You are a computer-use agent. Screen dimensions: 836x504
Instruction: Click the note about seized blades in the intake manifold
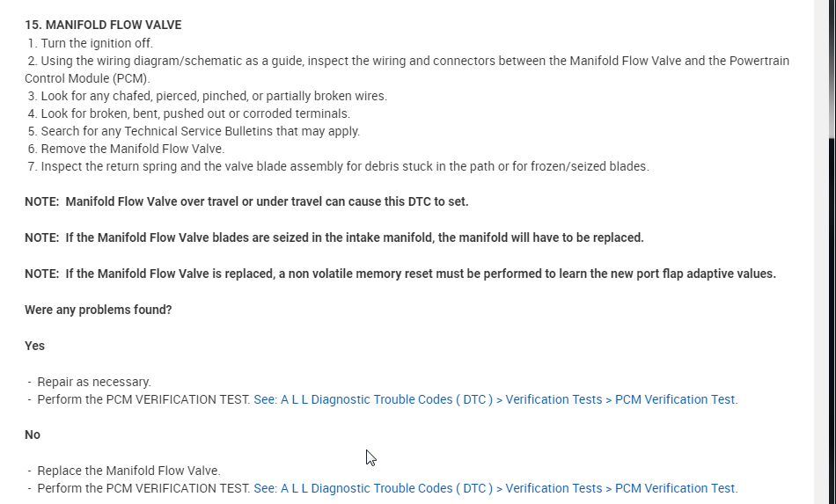pos(334,237)
